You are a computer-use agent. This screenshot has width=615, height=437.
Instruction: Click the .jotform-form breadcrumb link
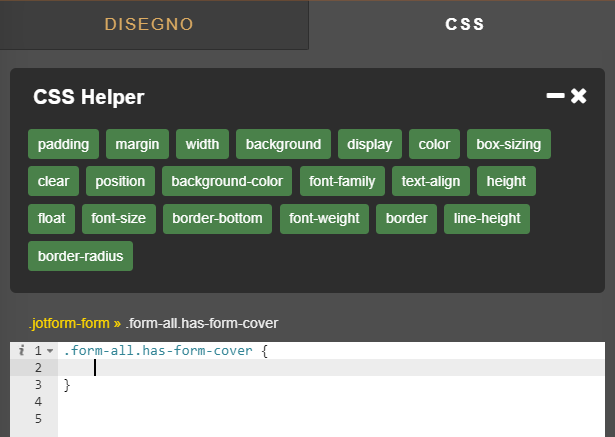70,323
